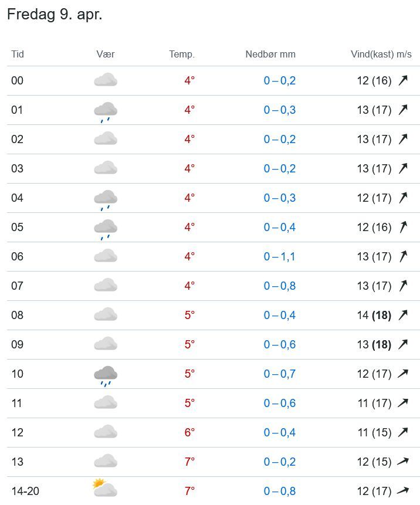Select the Tid column header
Screen dimensions: 420x505
18,54
